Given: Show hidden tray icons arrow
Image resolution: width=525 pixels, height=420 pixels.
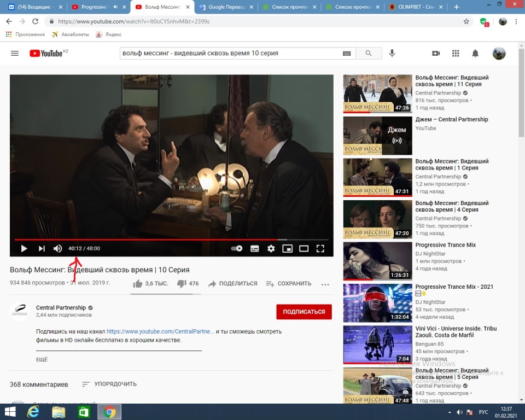Looking at the screenshot, I should pyautogui.click(x=450, y=412).
